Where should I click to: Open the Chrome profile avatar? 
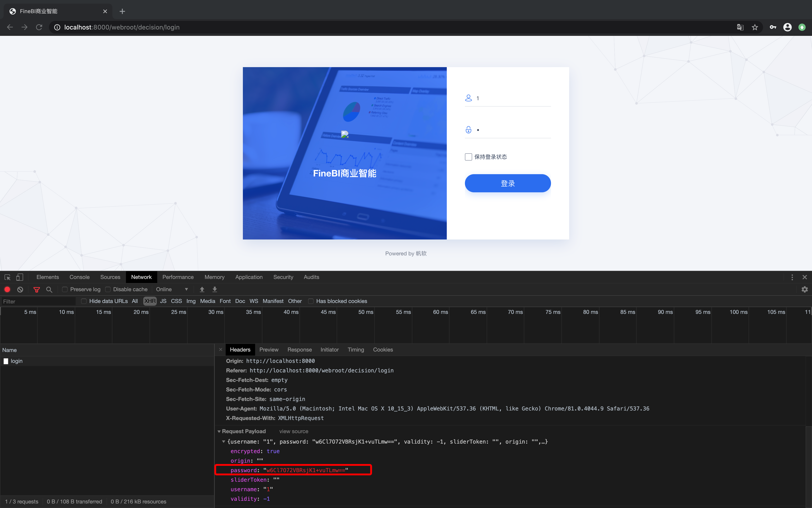pyautogui.click(x=787, y=27)
